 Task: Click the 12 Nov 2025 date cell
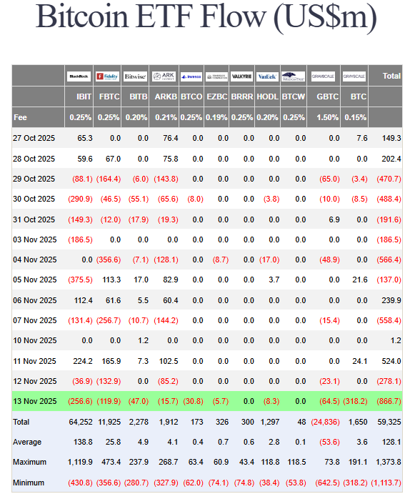[35, 381]
